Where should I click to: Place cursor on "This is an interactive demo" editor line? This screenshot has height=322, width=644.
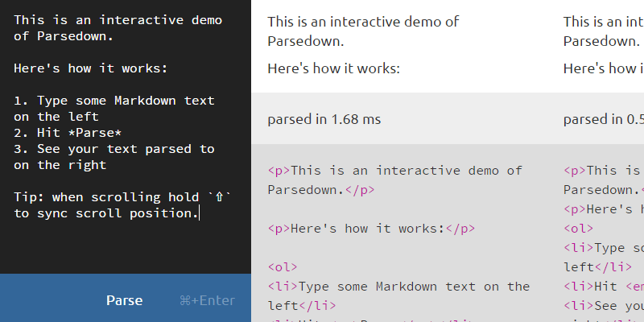tap(118, 20)
